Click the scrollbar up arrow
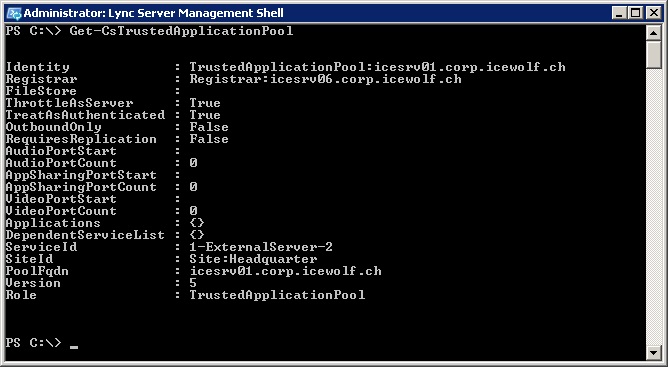Image resolution: width=668 pixels, height=367 pixels. [653, 33]
